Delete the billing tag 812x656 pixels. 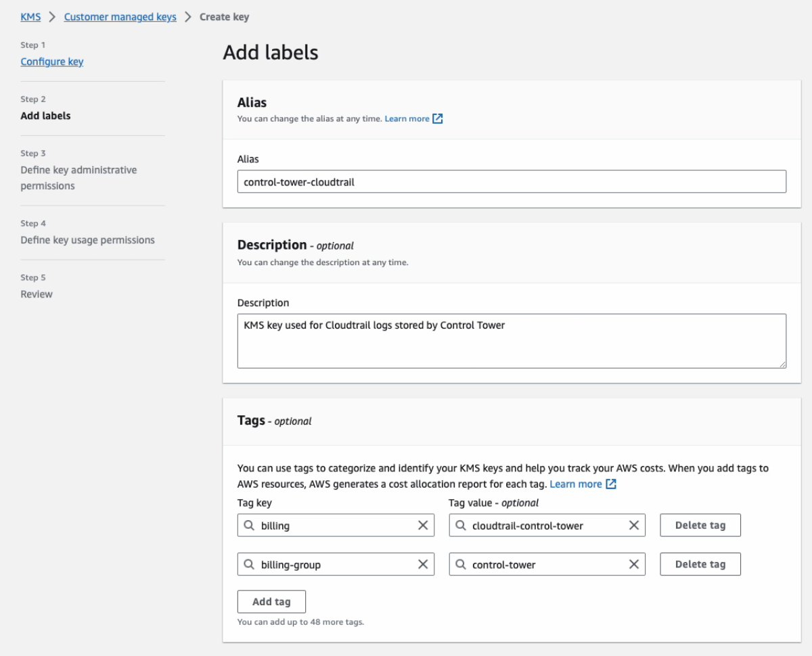[x=700, y=525]
